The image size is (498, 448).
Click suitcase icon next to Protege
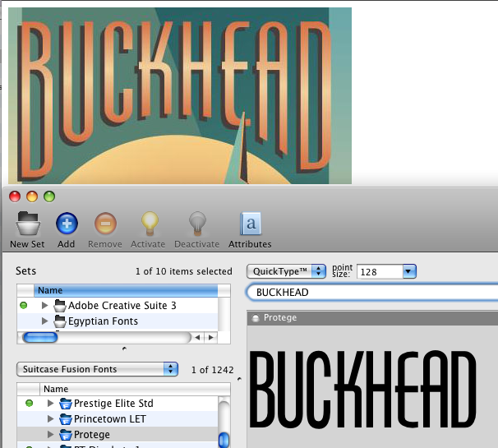pos(66,434)
